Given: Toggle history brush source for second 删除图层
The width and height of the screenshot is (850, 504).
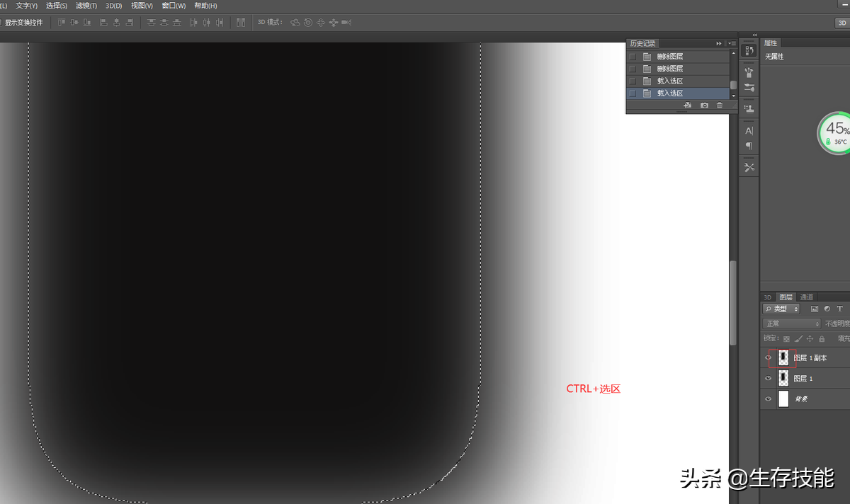Looking at the screenshot, I should pyautogui.click(x=633, y=69).
